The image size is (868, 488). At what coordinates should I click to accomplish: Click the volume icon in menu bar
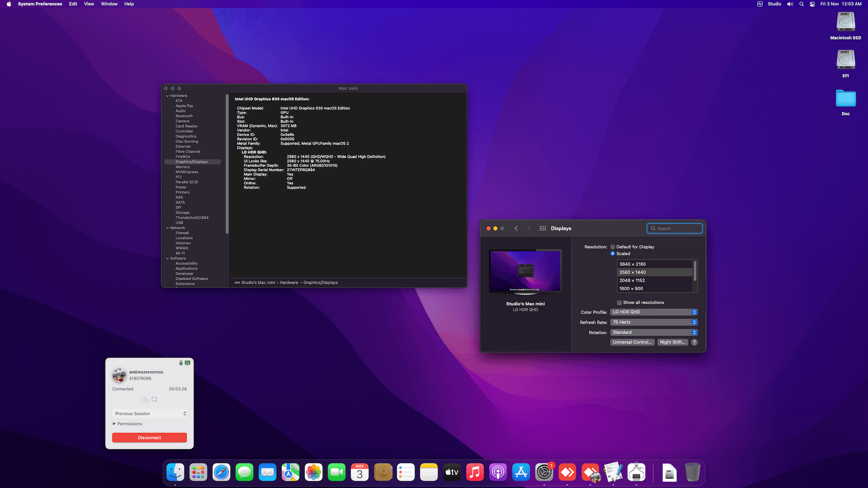coord(790,4)
